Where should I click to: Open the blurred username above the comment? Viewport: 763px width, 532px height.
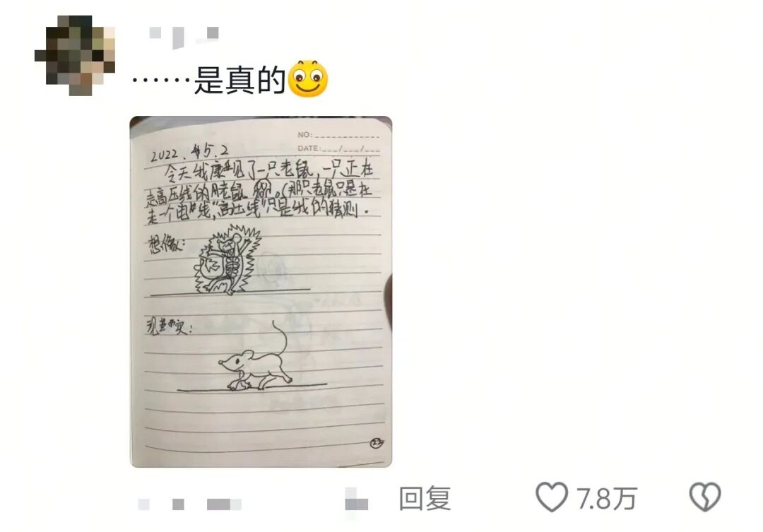click(184, 35)
